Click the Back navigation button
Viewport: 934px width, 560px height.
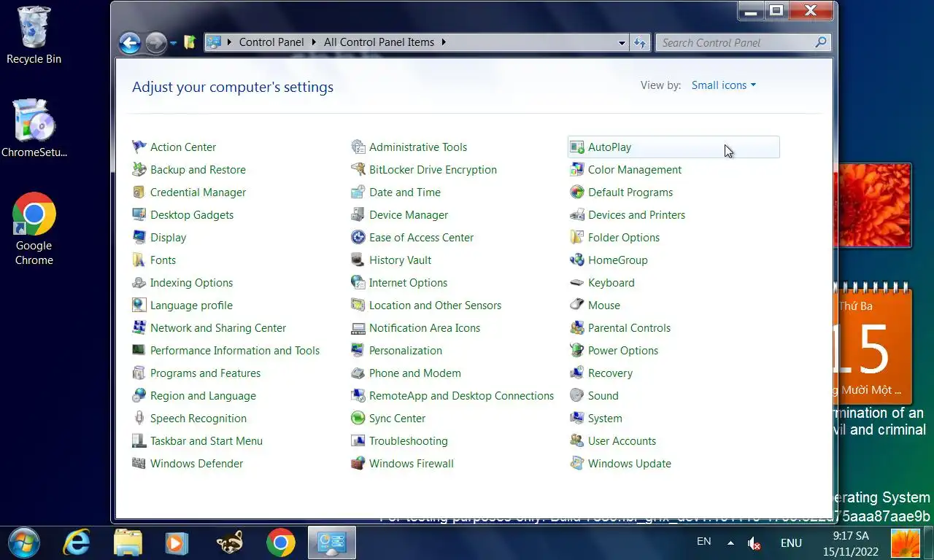tap(130, 43)
